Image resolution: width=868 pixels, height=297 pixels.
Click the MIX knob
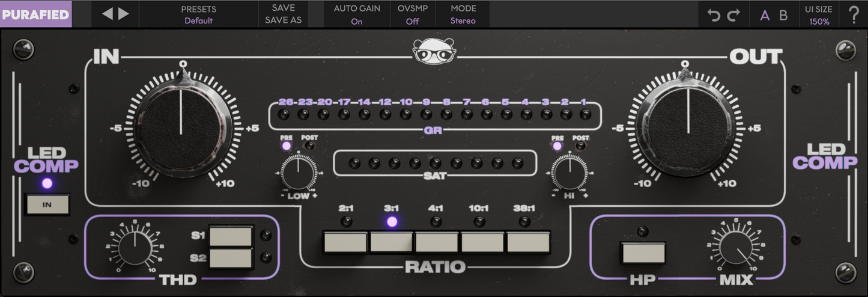click(x=733, y=246)
